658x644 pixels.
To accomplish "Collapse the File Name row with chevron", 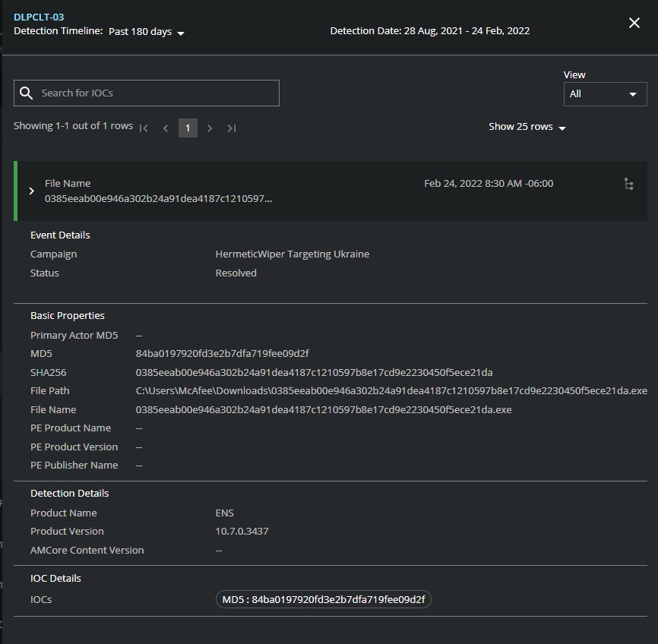I will [x=31, y=191].
